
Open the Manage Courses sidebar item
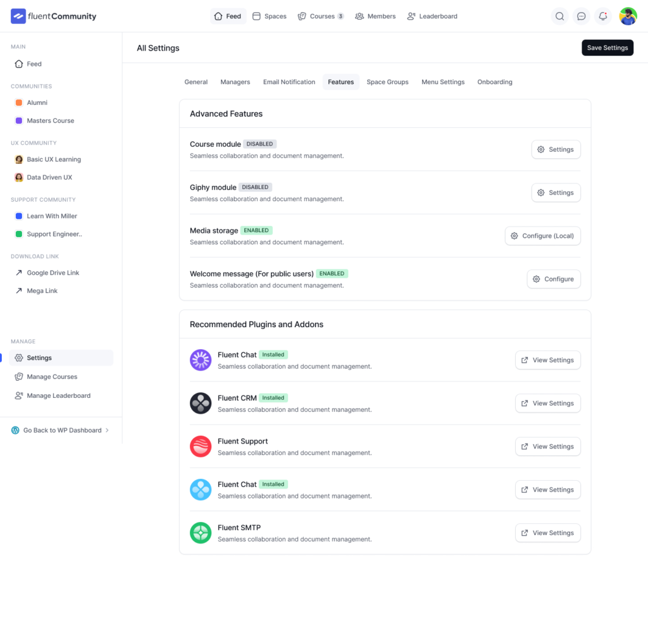point(61,377)
